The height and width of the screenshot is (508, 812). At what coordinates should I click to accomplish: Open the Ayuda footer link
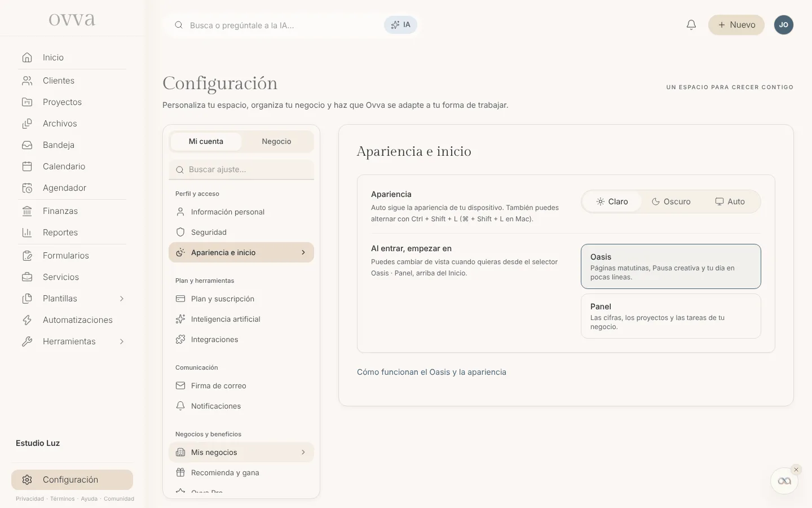pyautogui.click(x=89, y=499)
